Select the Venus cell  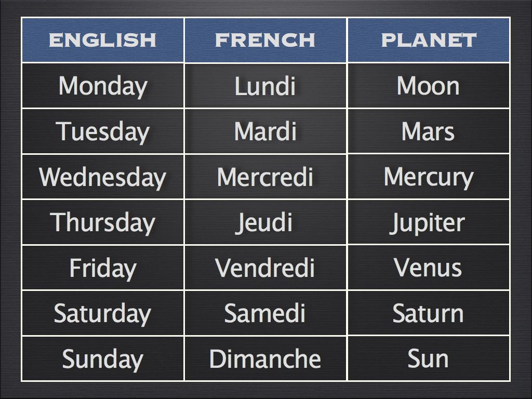coord(429,268)
